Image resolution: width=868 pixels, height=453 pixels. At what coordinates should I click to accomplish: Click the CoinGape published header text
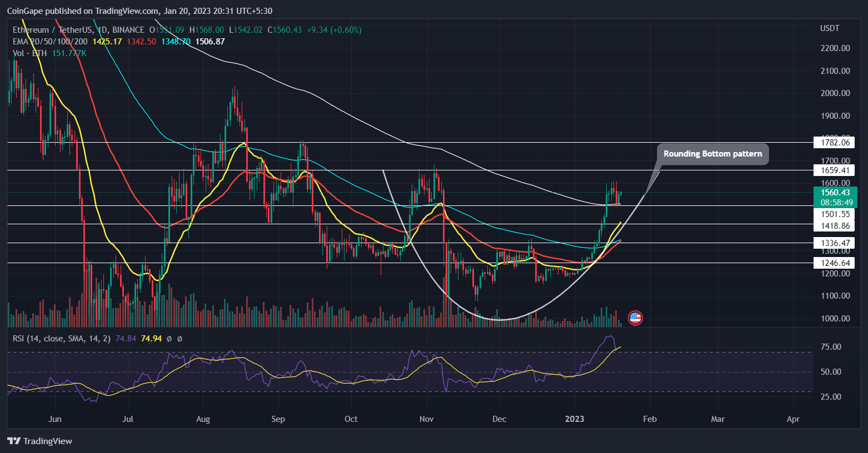(x=139, y=11)
